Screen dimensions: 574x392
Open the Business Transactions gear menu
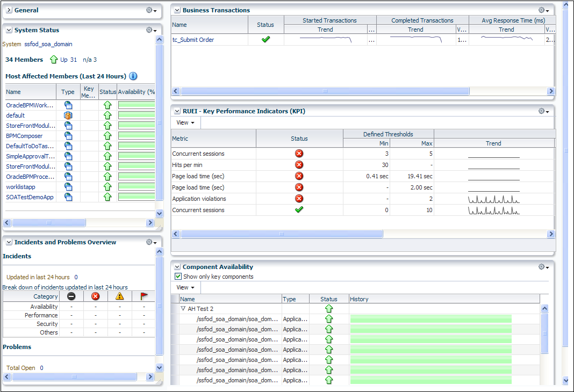coord(543,10)
